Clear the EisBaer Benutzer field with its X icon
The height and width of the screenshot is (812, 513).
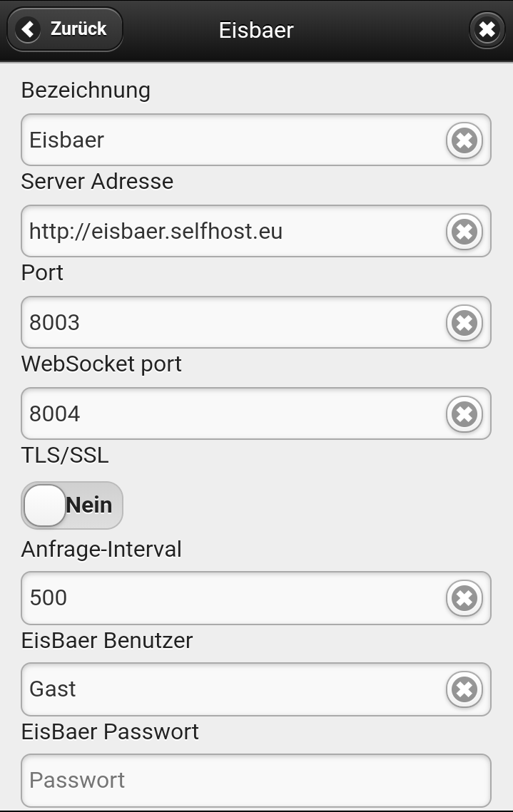tap(464, 689)
